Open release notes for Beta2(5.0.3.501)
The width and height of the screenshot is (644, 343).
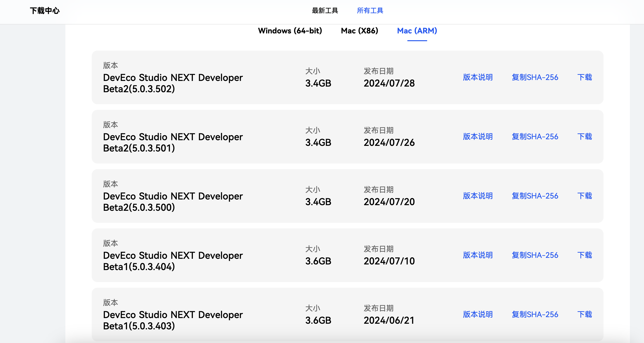tap(477, 136)
